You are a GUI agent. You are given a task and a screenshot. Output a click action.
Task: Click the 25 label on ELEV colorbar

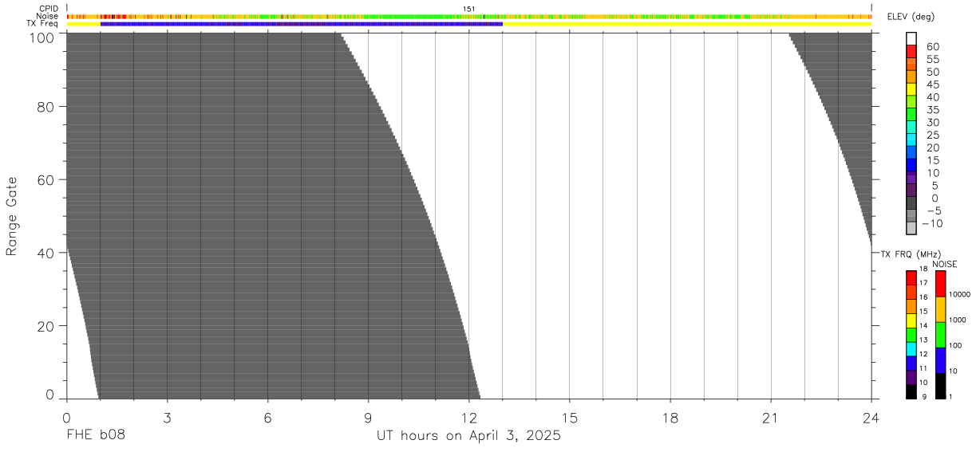point(933,136)
